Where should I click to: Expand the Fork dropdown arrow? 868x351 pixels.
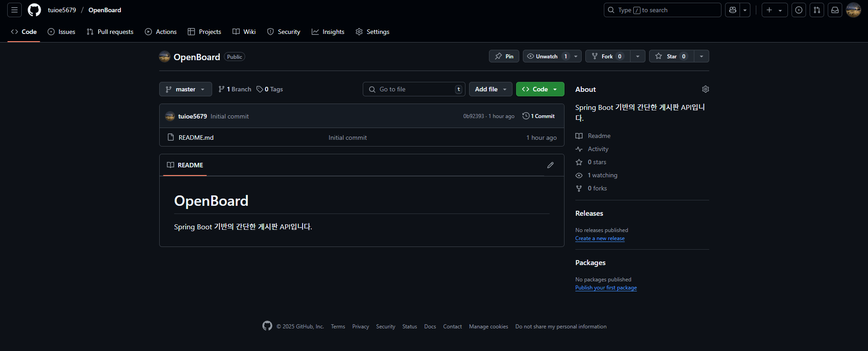pos(638,56)
